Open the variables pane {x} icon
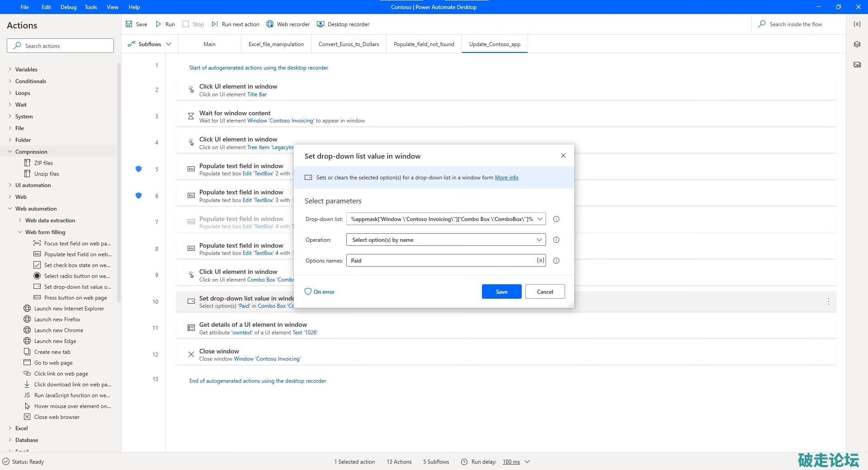The image size is (868, 470). [857, 24]
